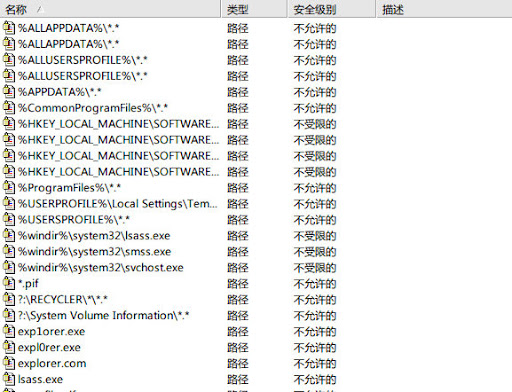Click 路径 in the standalone lsass.exe row
This screenshot has height=392, width=512.
[x=238, y=380]
